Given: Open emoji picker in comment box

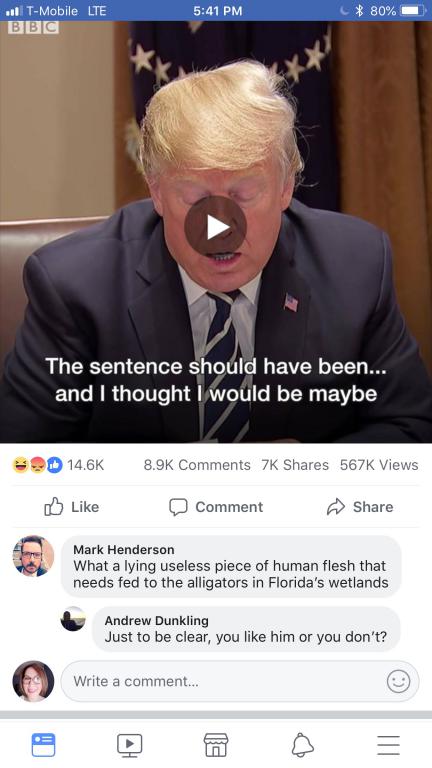Looking at the screenshot, I should (398, 681).
